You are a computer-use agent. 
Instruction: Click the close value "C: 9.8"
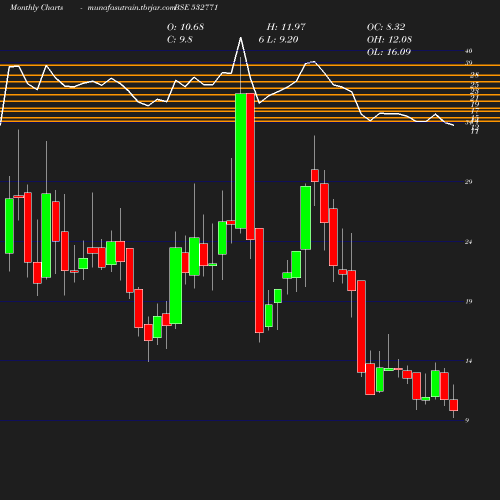point(180,39)
